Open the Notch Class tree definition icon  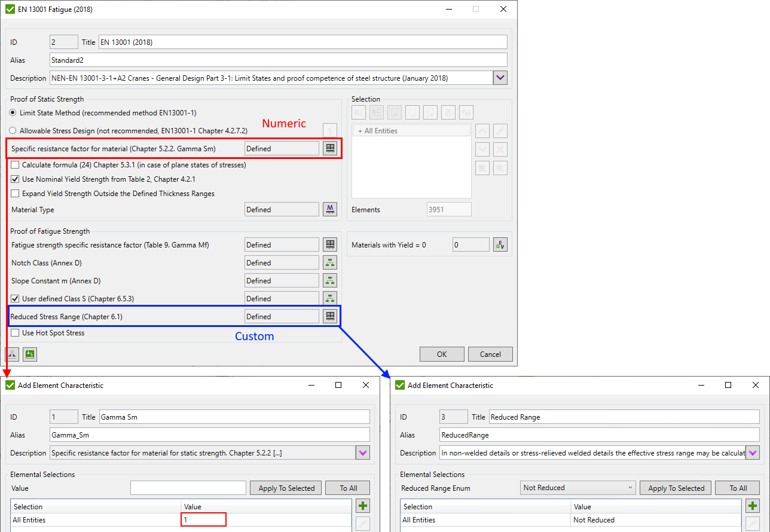click(x=329, y=262)
